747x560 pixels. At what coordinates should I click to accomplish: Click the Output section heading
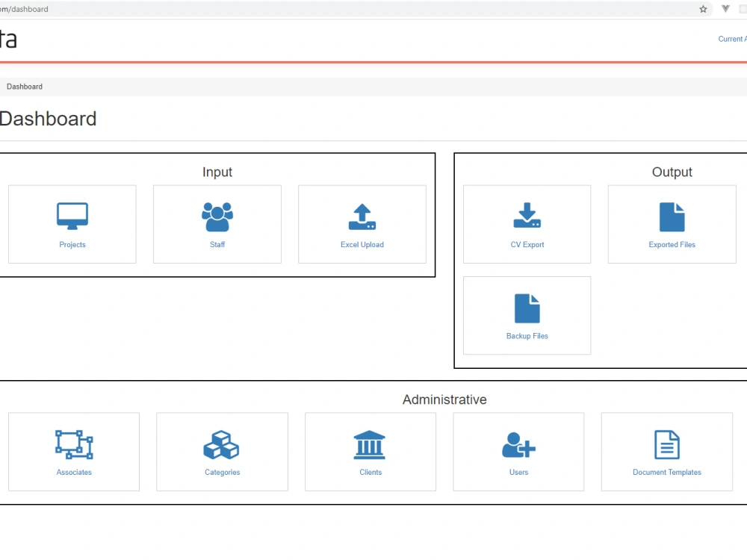[x=672, y=172]
